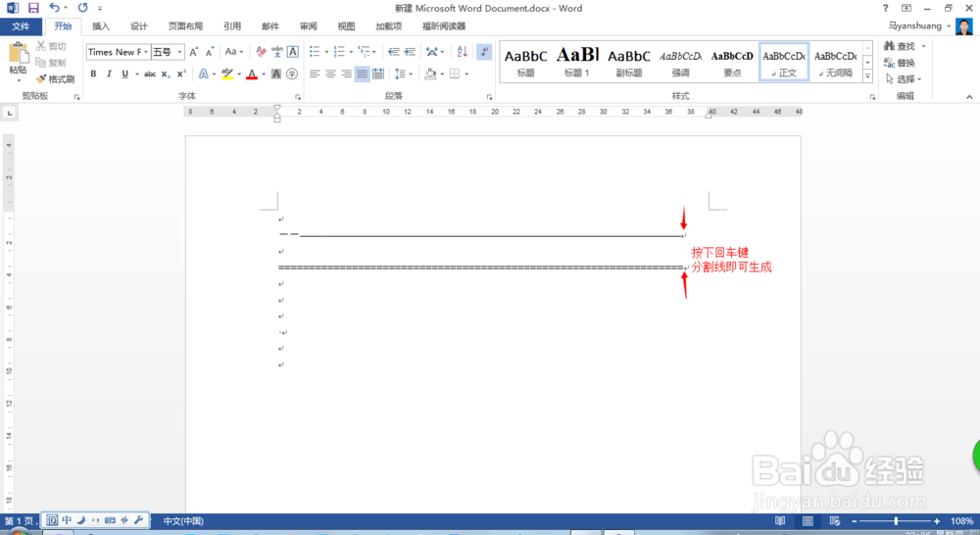Toggle underline formatting
980x535 pixels.
pos(125,73)
